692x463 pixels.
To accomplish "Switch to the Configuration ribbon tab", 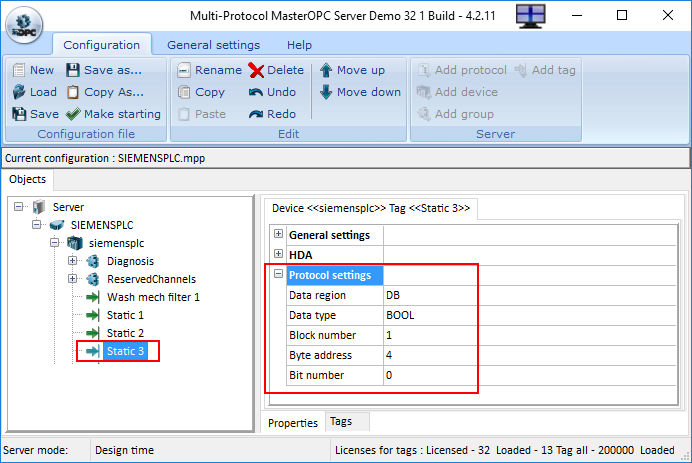I will click(102, 45).
